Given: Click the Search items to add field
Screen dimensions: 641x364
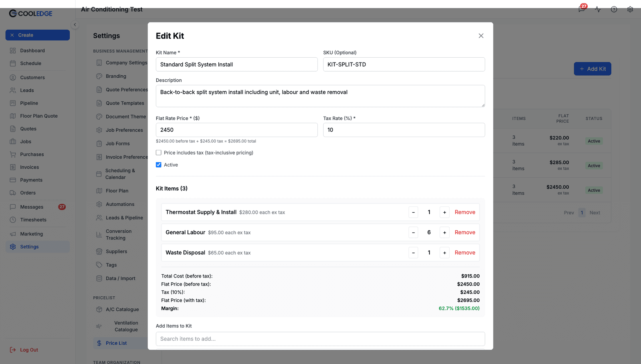Looking at the screenshot, I should pyautogui.click(x=320, y=339).
